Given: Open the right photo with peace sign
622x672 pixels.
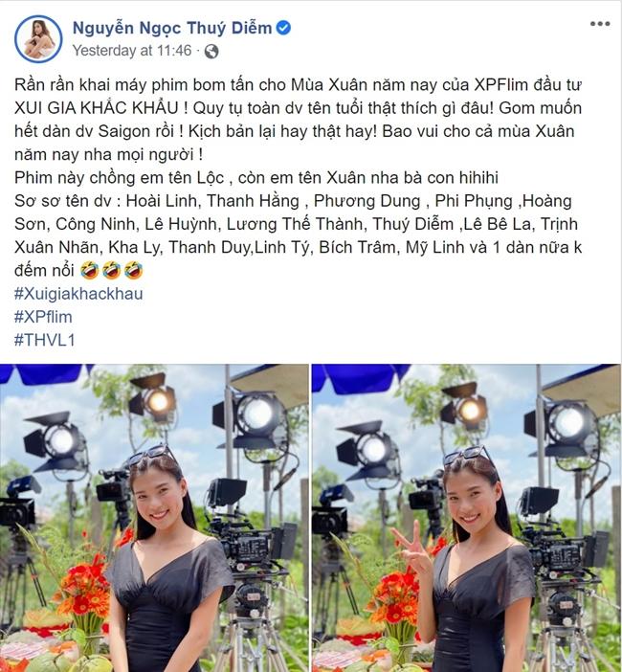Looking at the screenshot, I should click(x=466, y=518).
